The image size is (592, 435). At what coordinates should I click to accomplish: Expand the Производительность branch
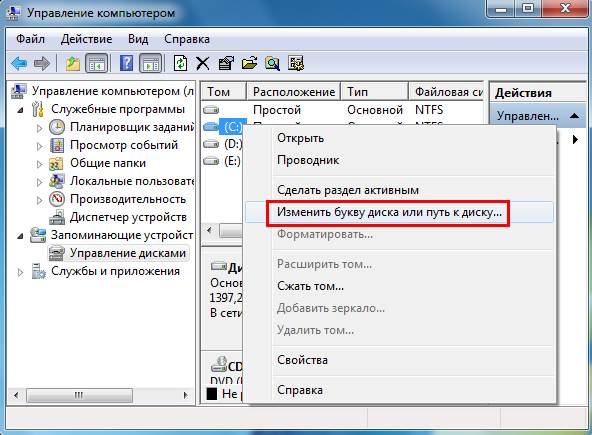[39, 200]
